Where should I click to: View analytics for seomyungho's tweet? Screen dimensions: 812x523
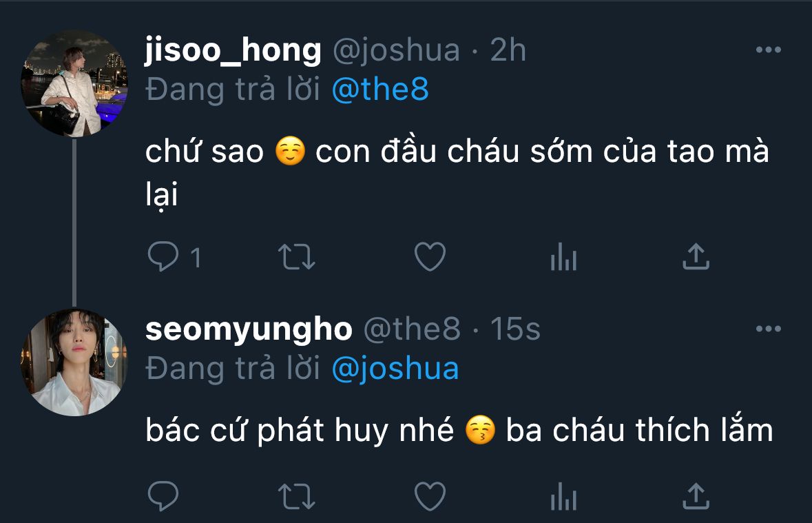point(563,496)
